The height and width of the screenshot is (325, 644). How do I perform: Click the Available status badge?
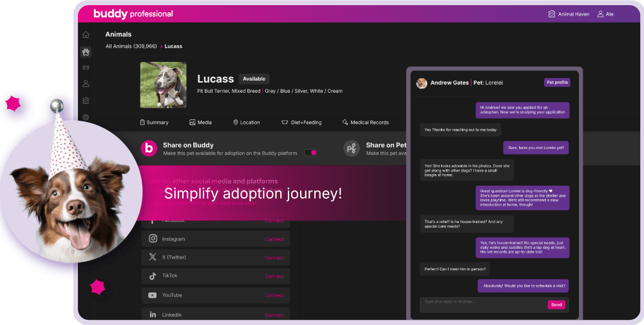[254, 79]
